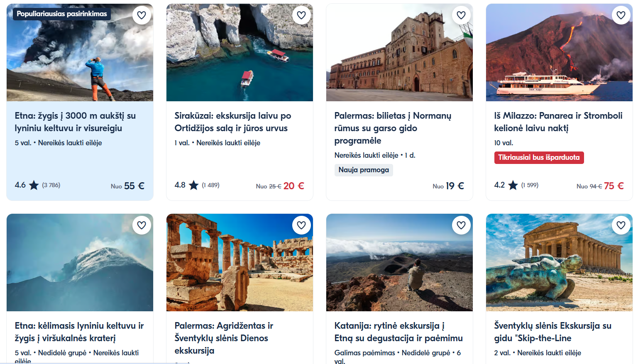Screen dimensions: 638x364
Task: Favorite the Šventyklų slėnis guided tour
Action: click(x=621, y=225)
